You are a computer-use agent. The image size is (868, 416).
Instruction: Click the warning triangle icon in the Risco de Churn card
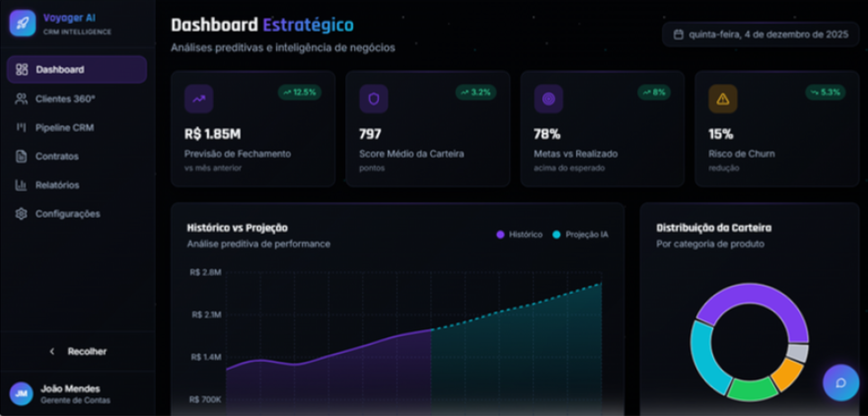[x=723, y=98]
